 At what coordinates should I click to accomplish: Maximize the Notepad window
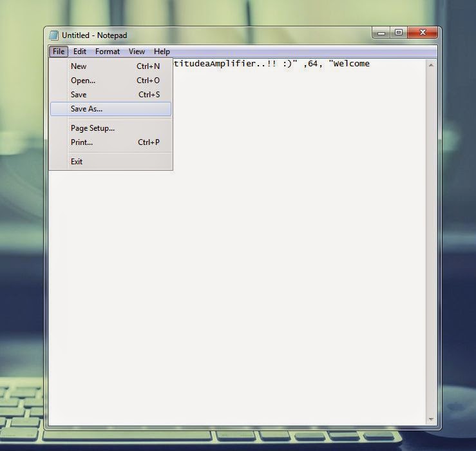tap(399, 32)
